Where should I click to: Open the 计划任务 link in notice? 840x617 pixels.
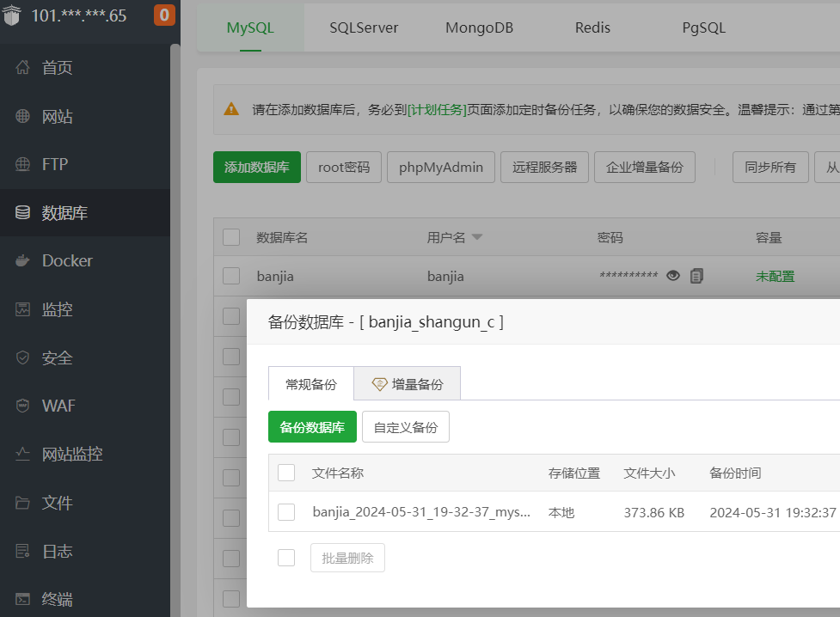pos(437,109)
